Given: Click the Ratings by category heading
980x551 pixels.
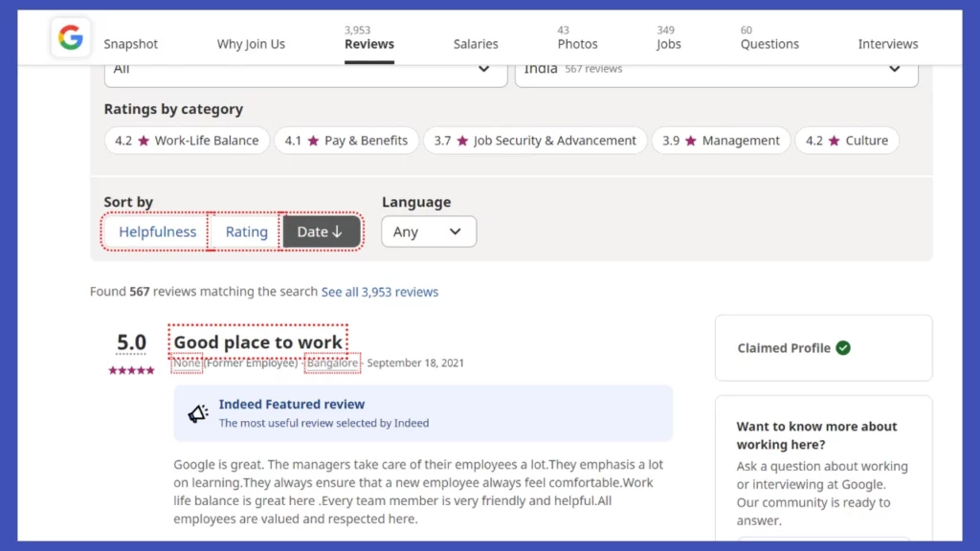Looking at the screenshot, I should pos(174,109).
